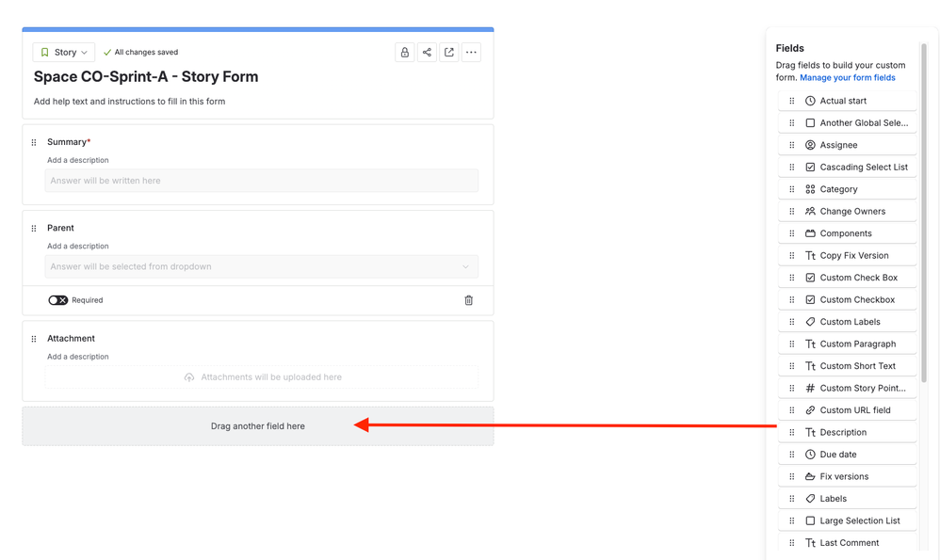940x560 pixels.
Task: Click checkbox icon of Cascading Select List
Action: click(x=810, y=168)
